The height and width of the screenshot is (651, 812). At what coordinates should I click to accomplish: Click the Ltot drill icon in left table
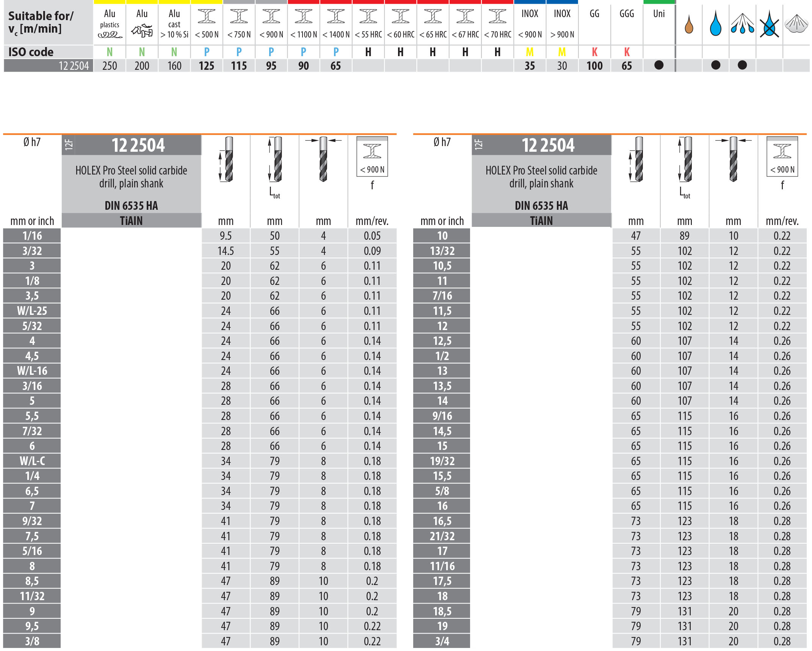[x=275, y=159]
